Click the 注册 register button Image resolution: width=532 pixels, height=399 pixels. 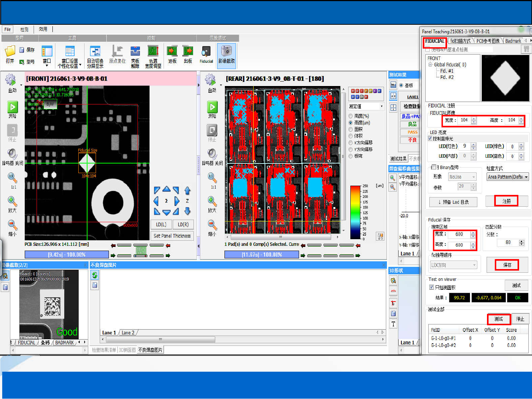(507, 201)
